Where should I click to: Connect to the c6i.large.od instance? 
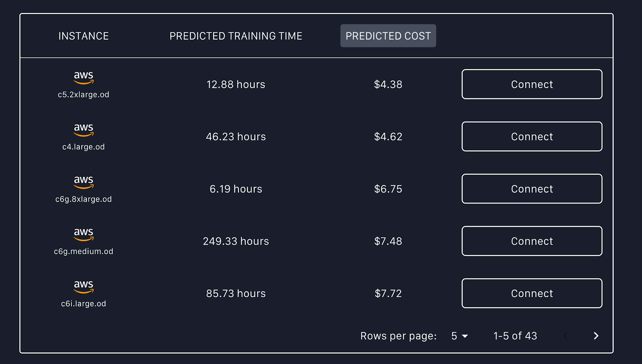(x=532, y=293)
